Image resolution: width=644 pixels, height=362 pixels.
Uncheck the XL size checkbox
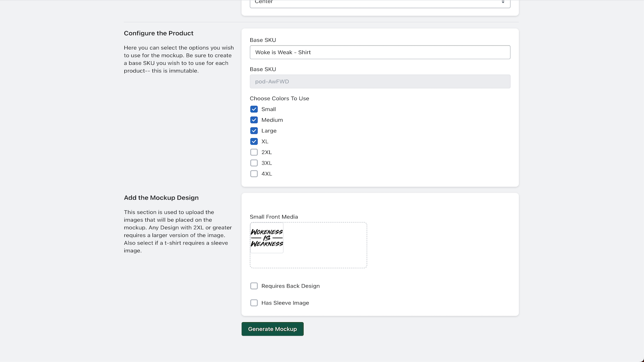[254, 142]
